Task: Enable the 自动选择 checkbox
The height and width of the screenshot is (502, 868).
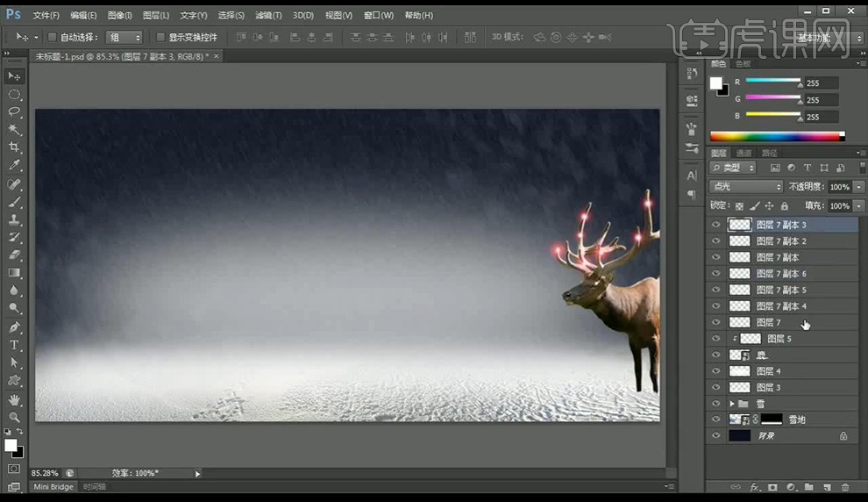Action: pos(52,37)
